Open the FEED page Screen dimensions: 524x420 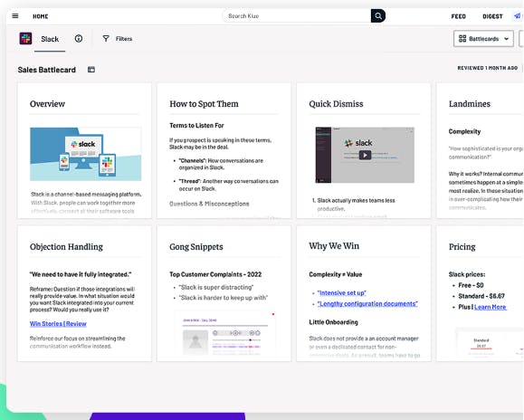(x=458, y=16)
